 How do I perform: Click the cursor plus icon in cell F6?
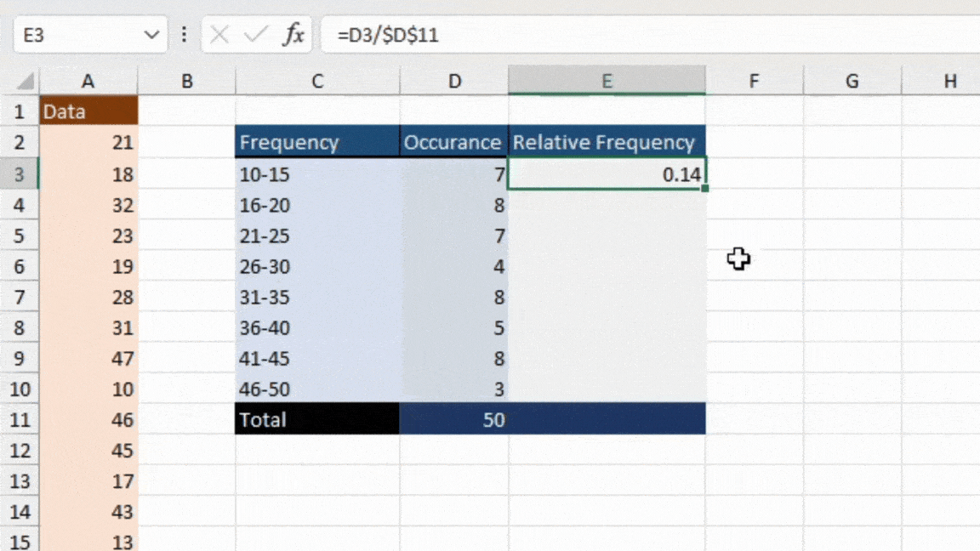(737, 259)
